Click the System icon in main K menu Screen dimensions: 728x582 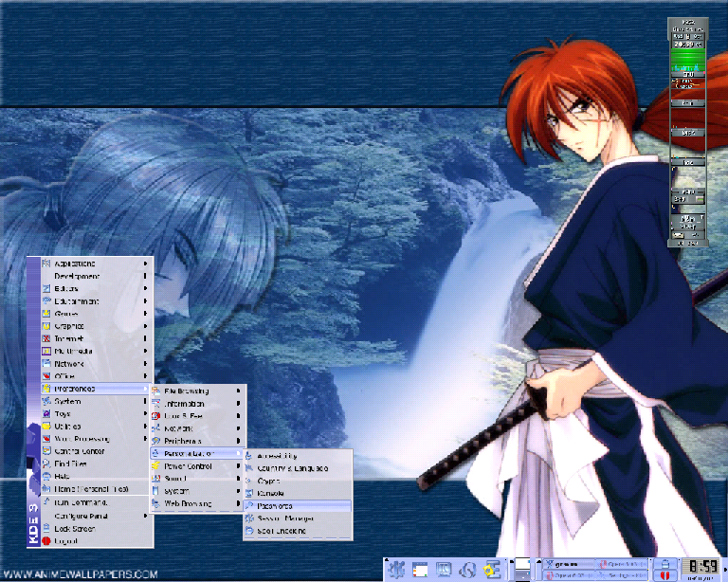pyautogui.click(x=46, y=402)
